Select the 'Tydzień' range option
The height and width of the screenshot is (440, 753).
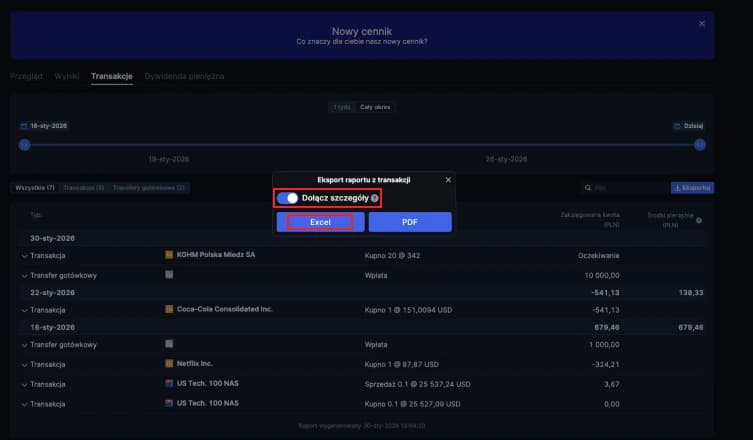343,106
